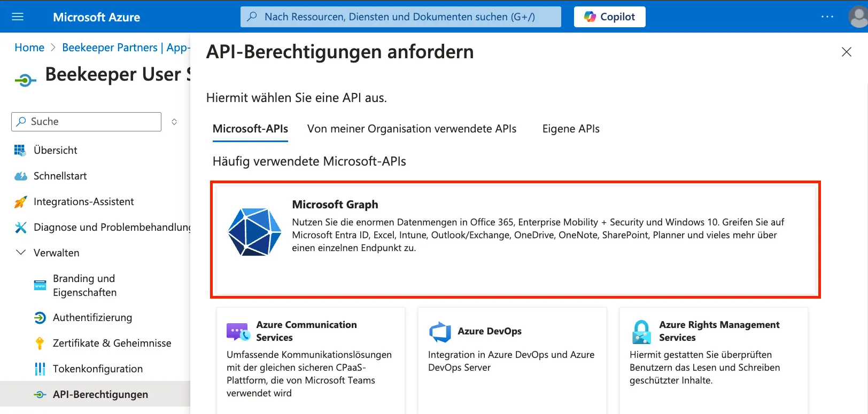Screen dimensions: 868x414
Task: Click the key icon for Zertifikate
Action: (40, 343)
